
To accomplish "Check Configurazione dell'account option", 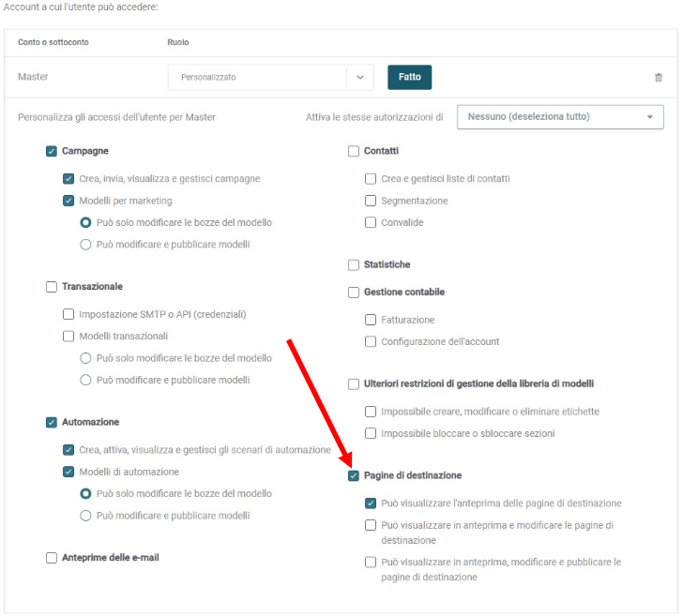I will click(x=371, y=341).
